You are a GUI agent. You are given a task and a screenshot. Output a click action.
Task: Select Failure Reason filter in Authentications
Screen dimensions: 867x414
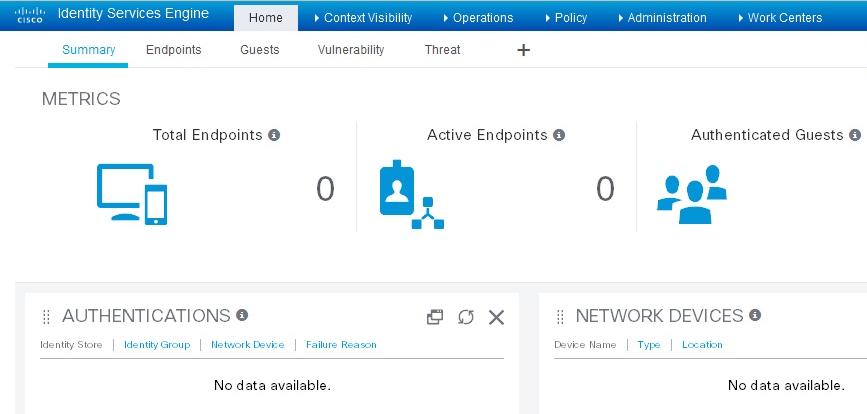[x=341, y=345]
